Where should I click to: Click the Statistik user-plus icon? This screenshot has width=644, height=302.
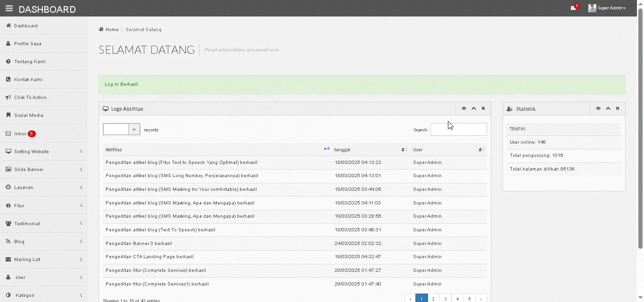point(510,109)
